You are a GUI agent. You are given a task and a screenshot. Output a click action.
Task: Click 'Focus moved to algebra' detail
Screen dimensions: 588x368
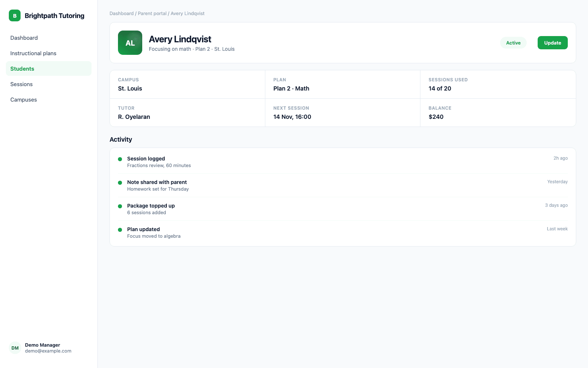(154, 236)
